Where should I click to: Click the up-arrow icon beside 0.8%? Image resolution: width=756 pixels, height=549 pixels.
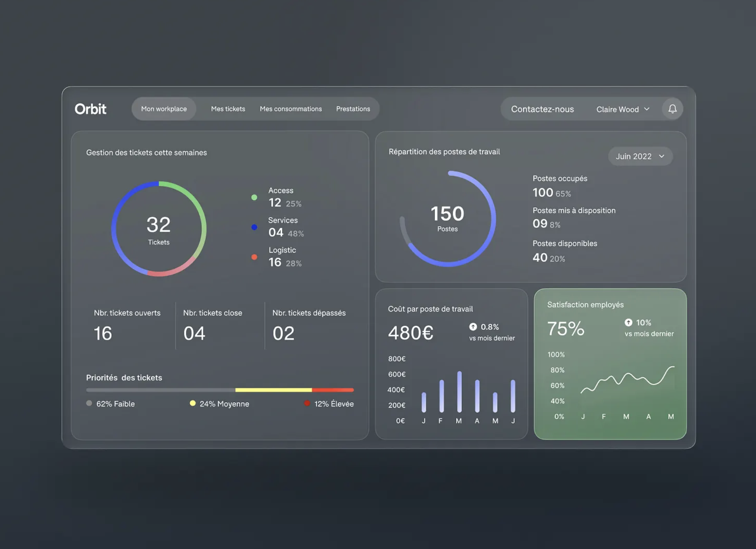point(473,327)
